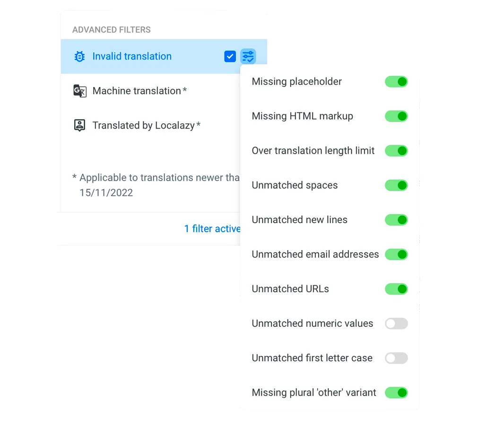The width and height of the screenshot is (504, 426).
Task: Click the Advanced Filters heading
Action: (112, 30)
